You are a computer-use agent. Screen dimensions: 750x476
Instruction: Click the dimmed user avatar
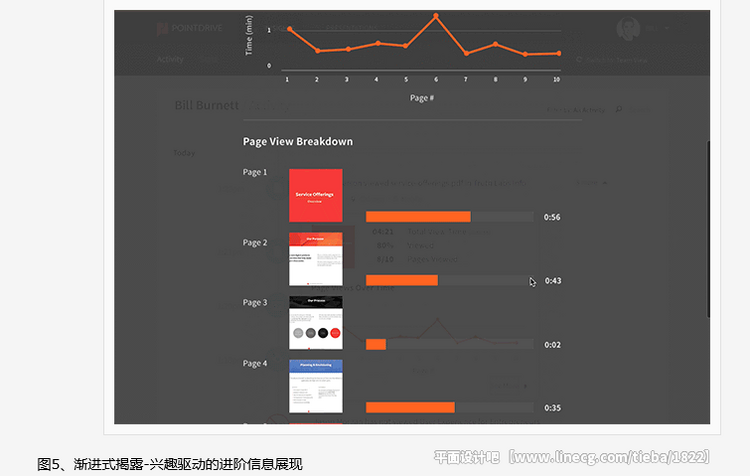click(628, 29)
